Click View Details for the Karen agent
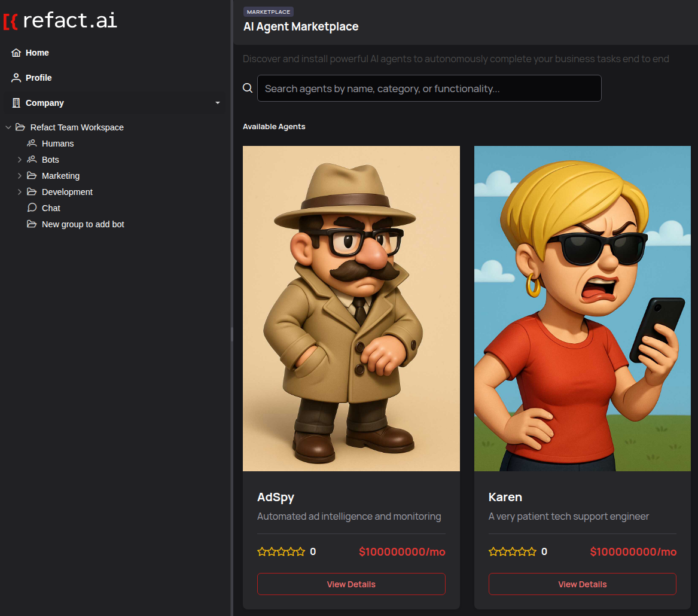The height and width of the screenshot is (616, 698). point(582,584)
